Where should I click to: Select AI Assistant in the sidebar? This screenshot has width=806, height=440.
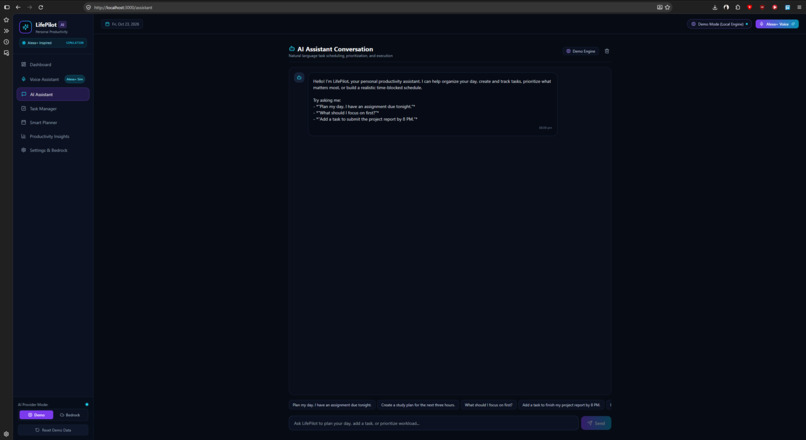(53, 94)
